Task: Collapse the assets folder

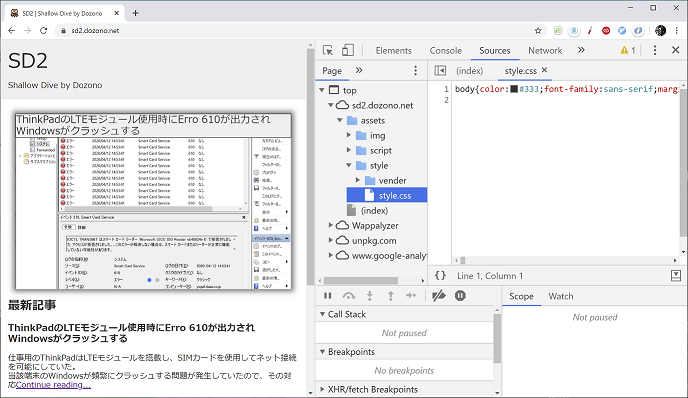Action: pos(340,120)
